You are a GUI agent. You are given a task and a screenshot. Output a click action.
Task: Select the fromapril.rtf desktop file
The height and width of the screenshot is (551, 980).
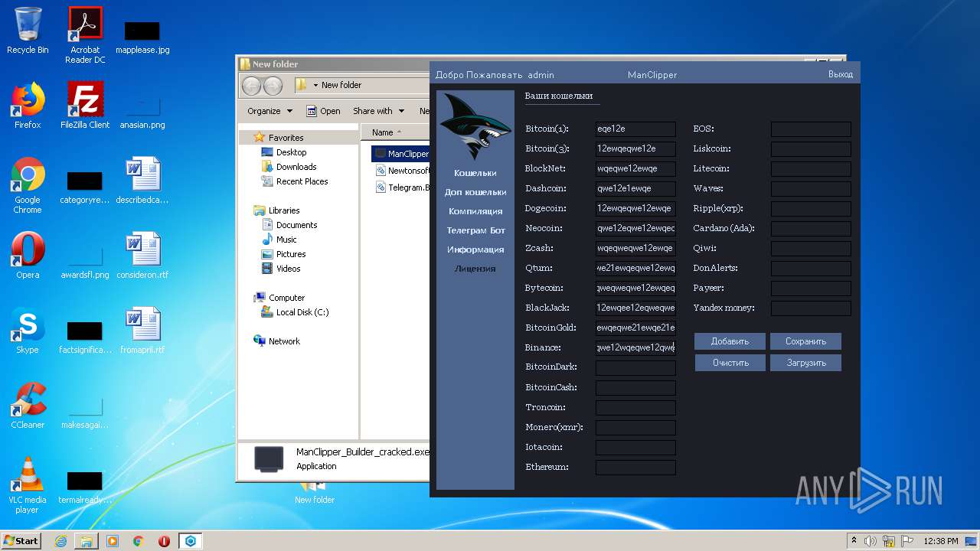pos(142,331)
